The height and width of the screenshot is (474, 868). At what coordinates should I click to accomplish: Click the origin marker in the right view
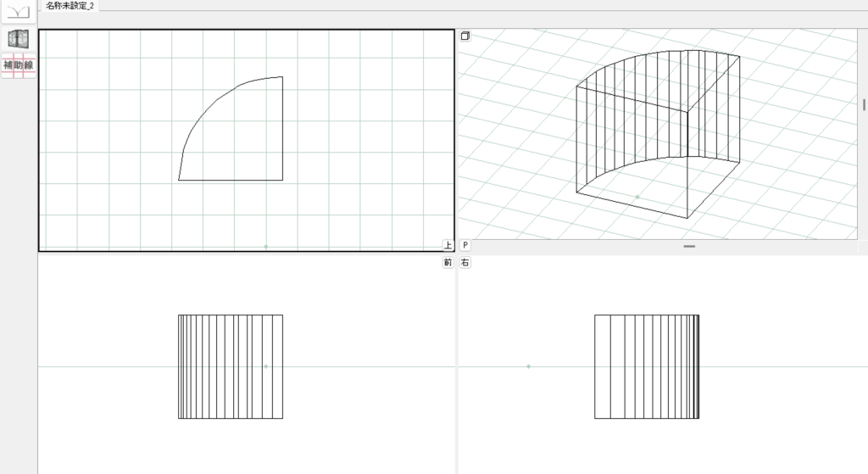tap(528, 366)
